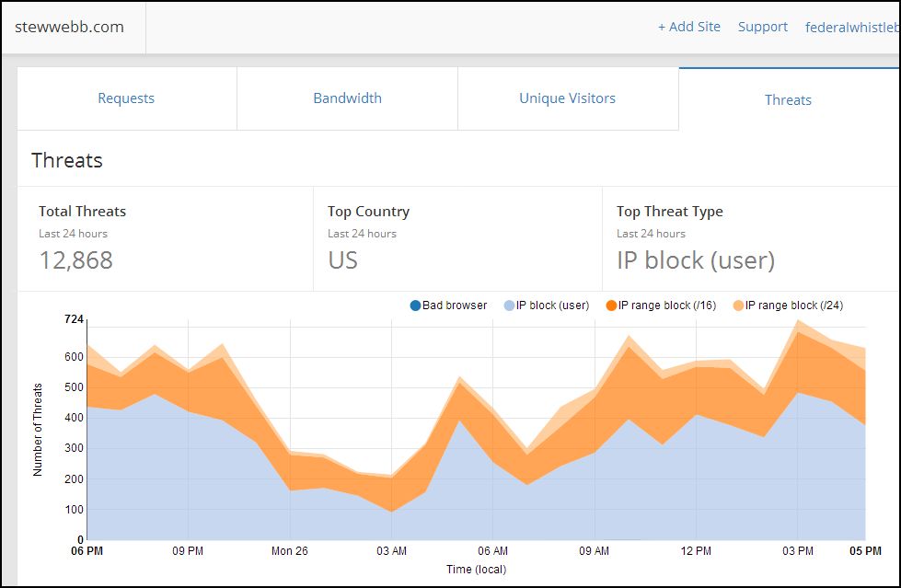Click the Top Country value US
The width and height of the screenshot is (901, 588).
(342, 260)
